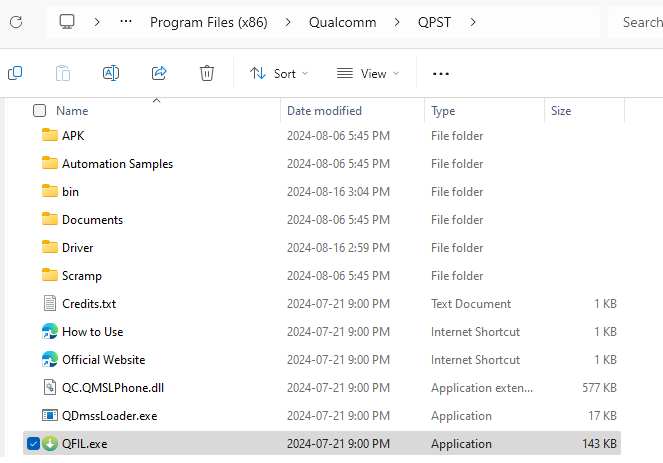Select the QFIL.exe file name
This screenshot has height=463, width=663.
pos(85,444)
